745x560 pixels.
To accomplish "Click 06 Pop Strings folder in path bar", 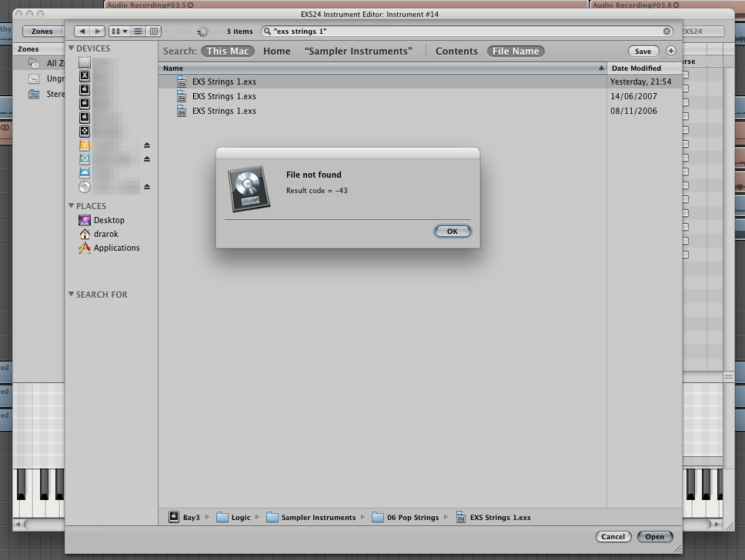I will coord(406,517).
